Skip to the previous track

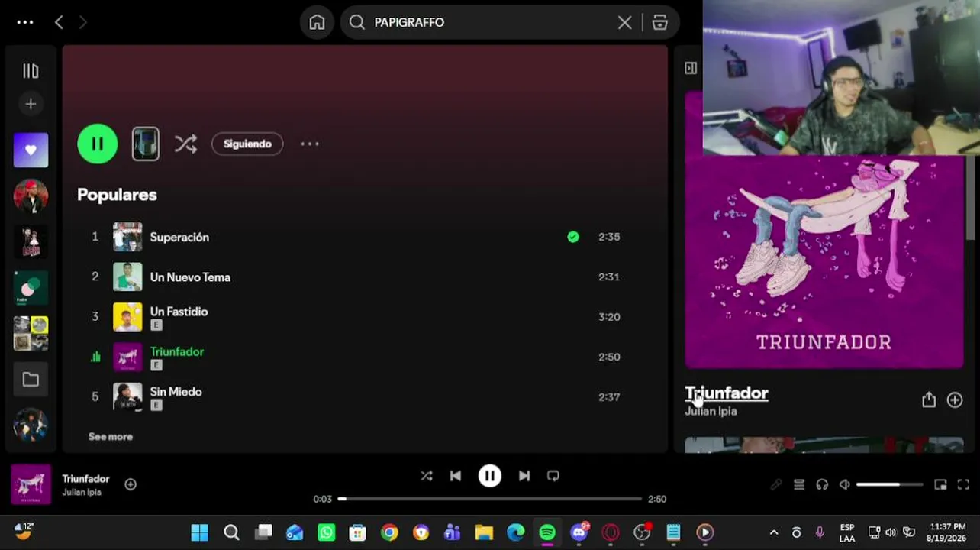pyautogui.click(x=456, y=476)
